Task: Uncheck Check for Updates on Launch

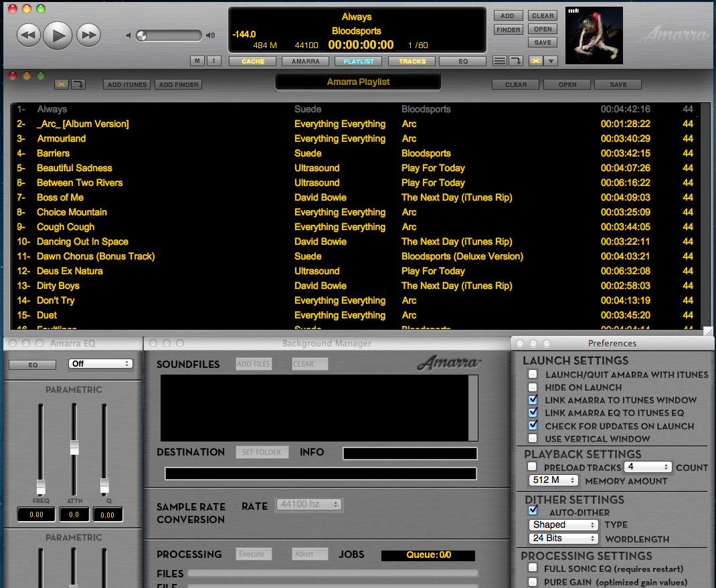Action: pyautogui.click(x=533, y=425)
